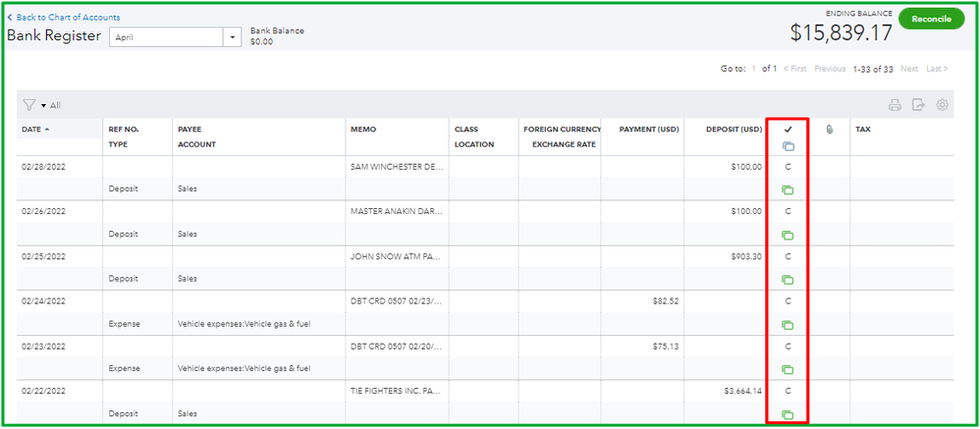Click the green bank icon for $75.13 expense

point(788,370)
